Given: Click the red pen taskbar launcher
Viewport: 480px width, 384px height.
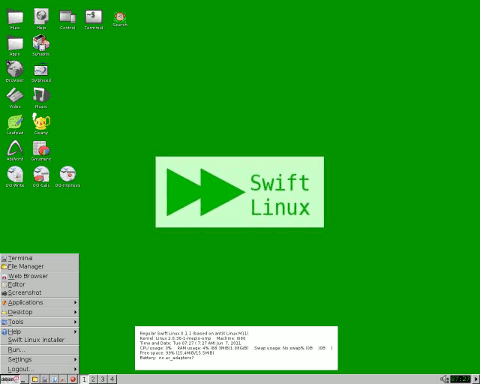Looking at the screenshot, I should pyautogui.click(x=63, y=379).
